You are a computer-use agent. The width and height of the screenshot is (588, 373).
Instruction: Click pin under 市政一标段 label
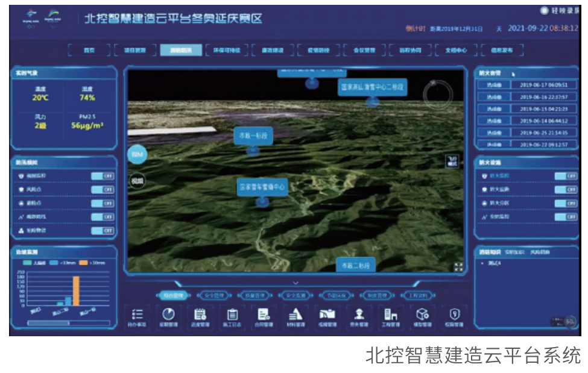click(253, 151)
